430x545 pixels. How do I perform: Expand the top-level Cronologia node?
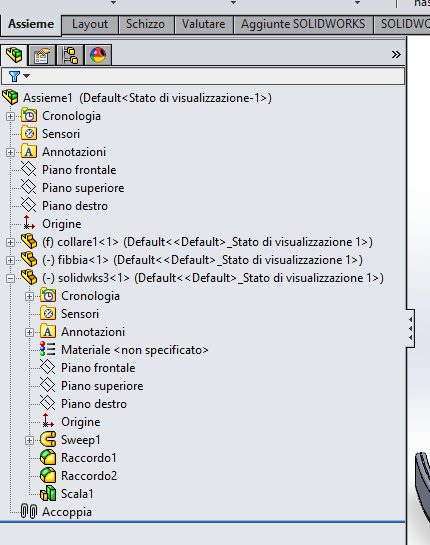click(x=10, y=116)
